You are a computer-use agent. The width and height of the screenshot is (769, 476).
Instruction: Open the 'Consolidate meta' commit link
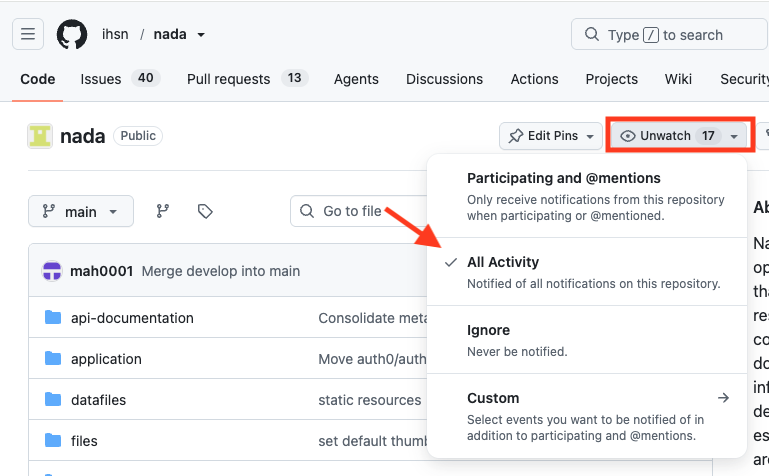click(x=373, y=318)
